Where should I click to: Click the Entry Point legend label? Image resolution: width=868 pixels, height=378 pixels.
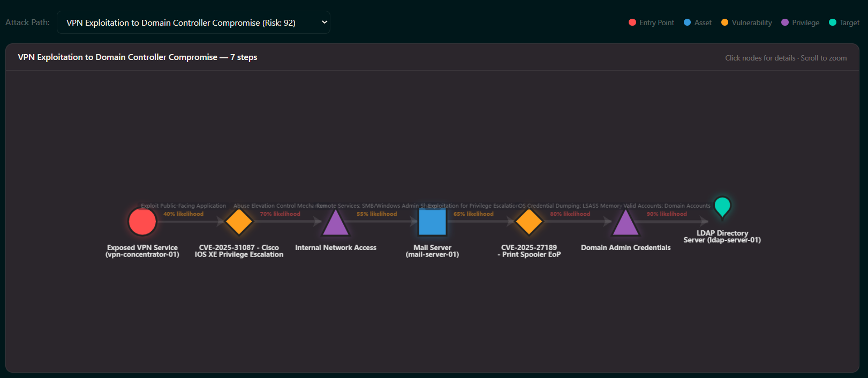coord(656,22)
